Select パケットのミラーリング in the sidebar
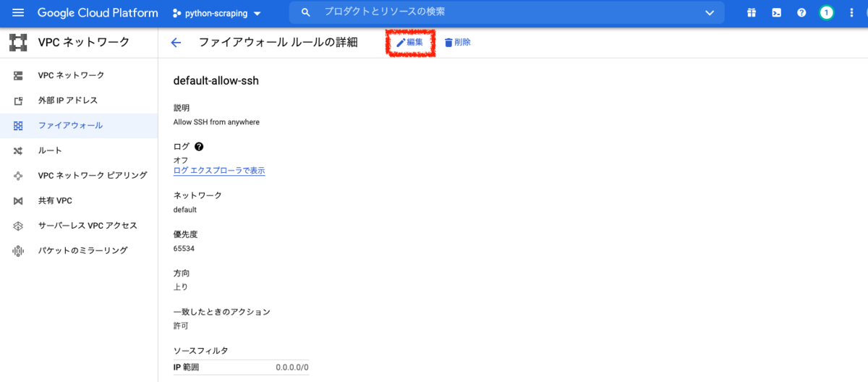This screenshot has width=868, height=382. coord(79,250)
